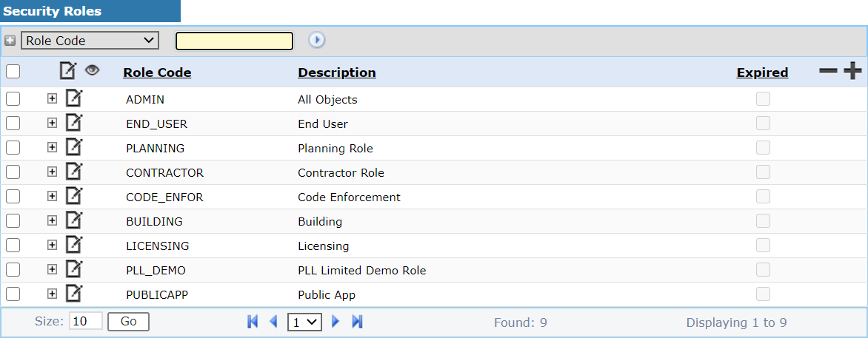Screen dimensions: 868x338
Task: Click the next page arrow
Action: [335, 321]
